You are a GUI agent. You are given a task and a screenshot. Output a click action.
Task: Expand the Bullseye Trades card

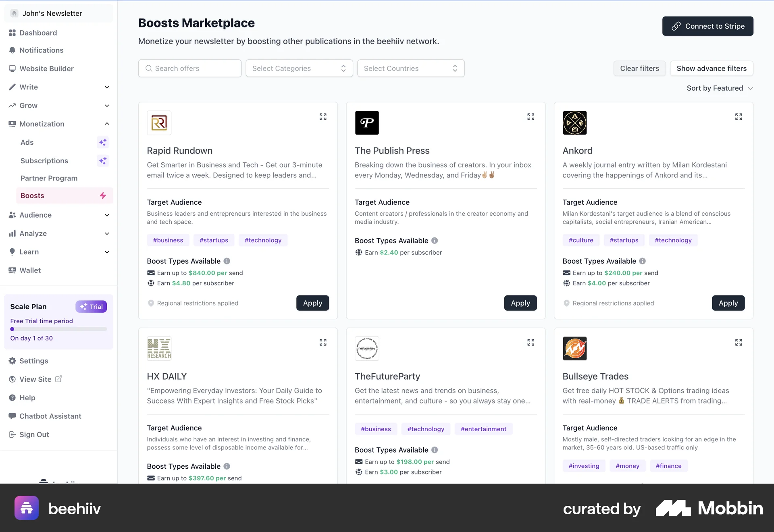pos(739,343)
